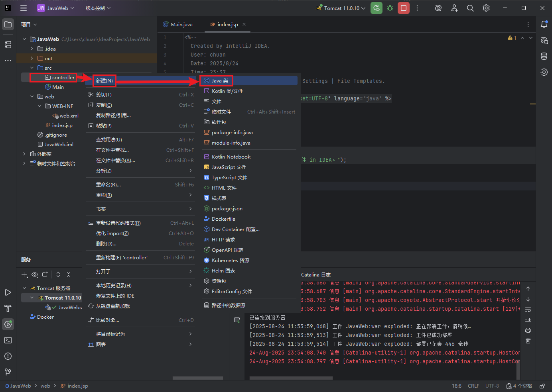552x392 pixels.
Task: Toggle scroll to end of log
Action: pos(528,320)
